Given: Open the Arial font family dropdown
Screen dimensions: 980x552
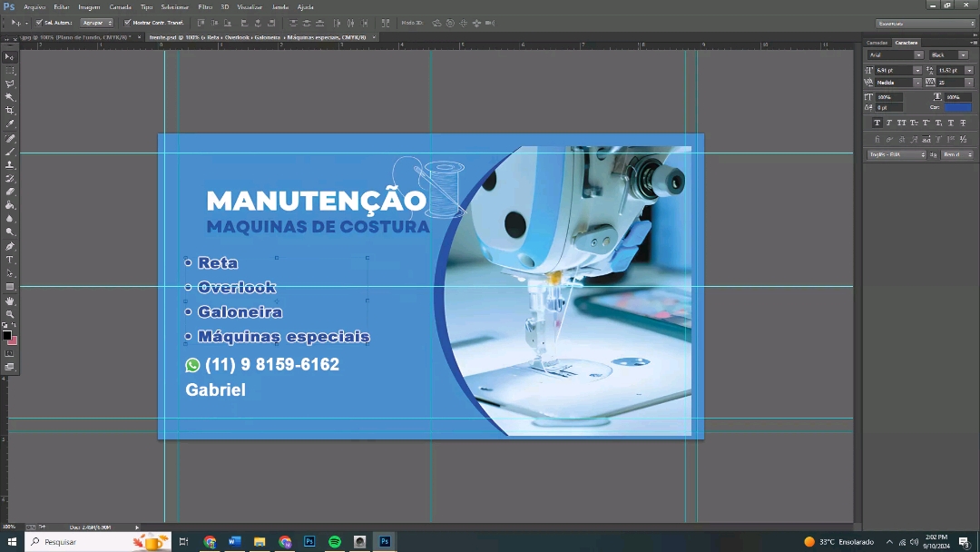Looking at the screenshot, I should [x=895, y=55].
